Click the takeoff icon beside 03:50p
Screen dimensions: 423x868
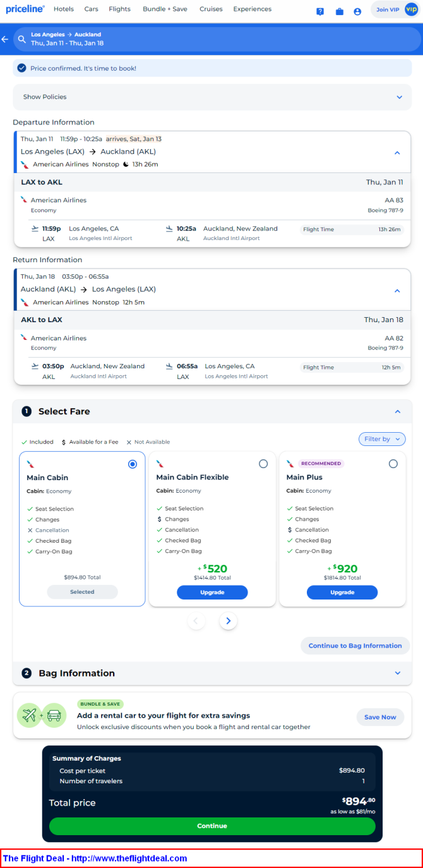click(x=35, y=366)
